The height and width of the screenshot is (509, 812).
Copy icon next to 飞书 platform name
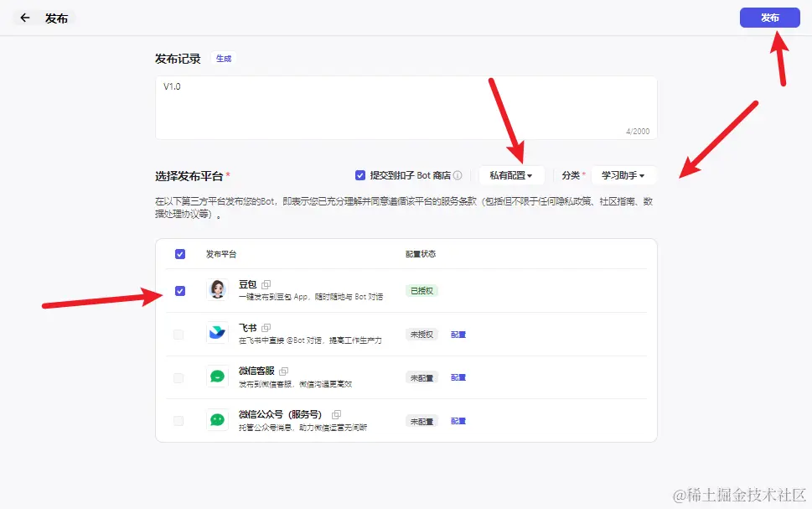click(x=266, y=328)
